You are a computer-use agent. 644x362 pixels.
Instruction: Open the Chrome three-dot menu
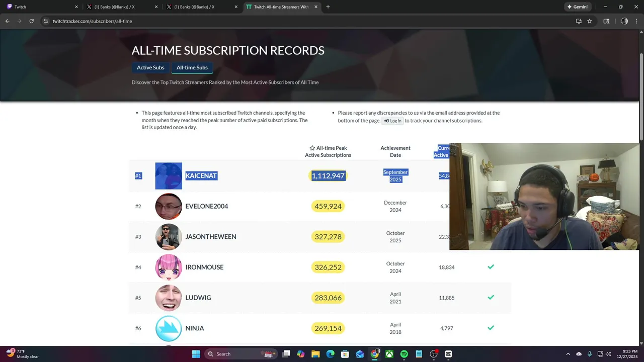click(636, 21)
